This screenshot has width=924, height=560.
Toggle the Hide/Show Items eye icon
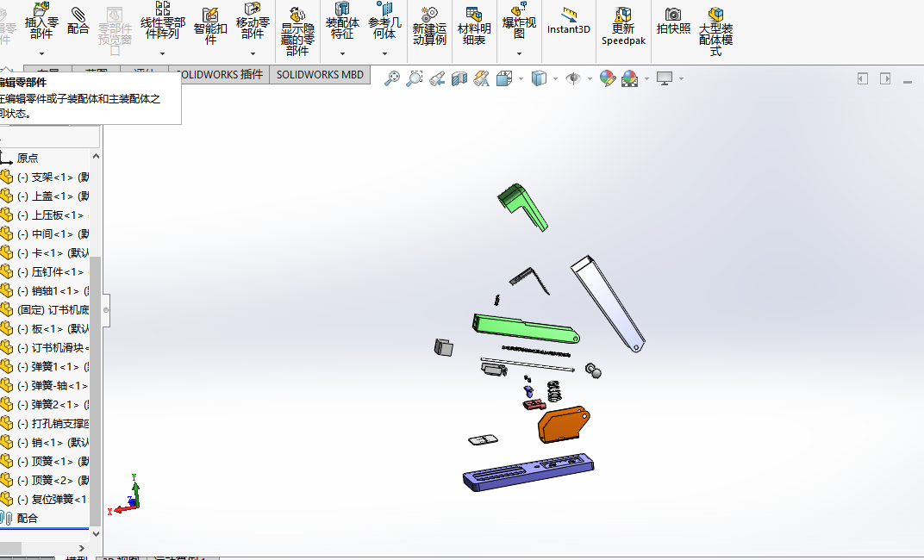[x=573, y=78]
